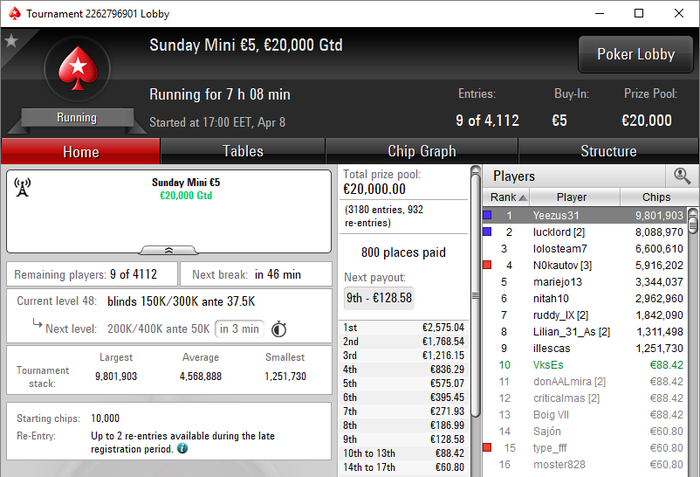700x477 pixels.
Task: Click the average stack value 4,568,888
Action: (200, 376)
